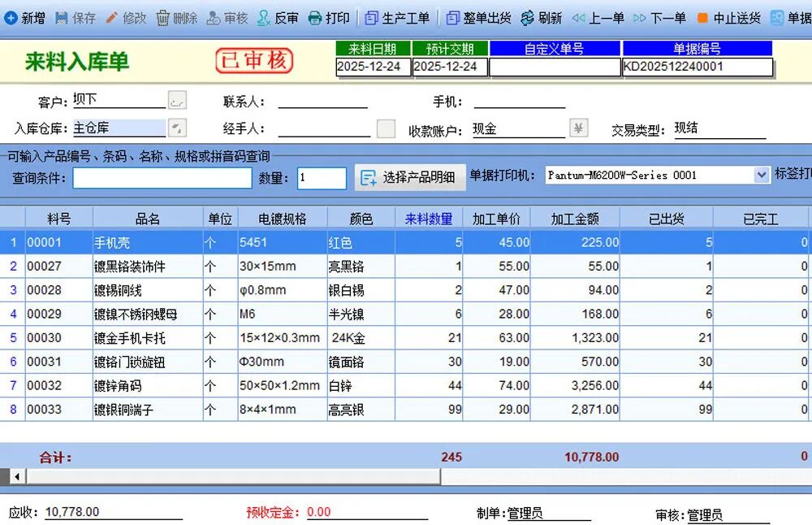Click the 审核 field at the bottom right
This screenshot has width=812, height=525.
728,515
